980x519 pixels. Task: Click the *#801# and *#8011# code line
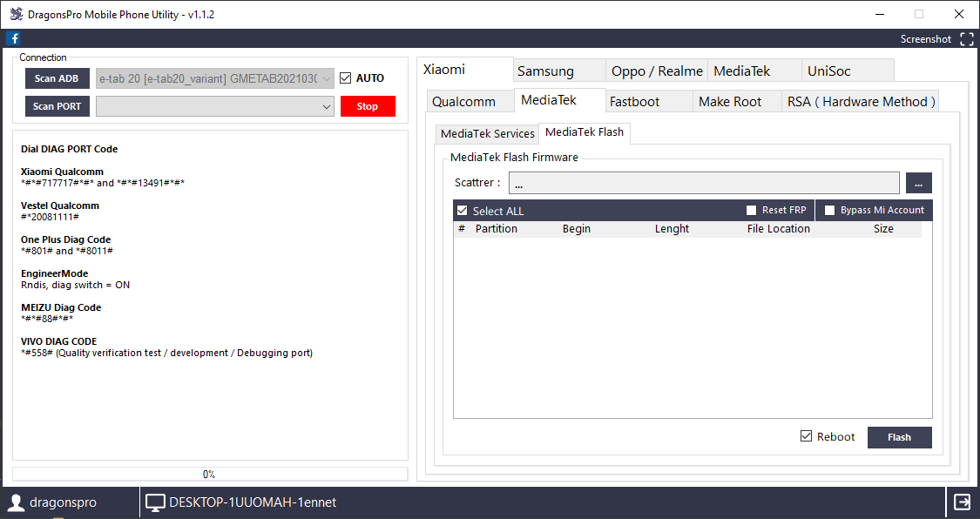click(x=67, y=251)
